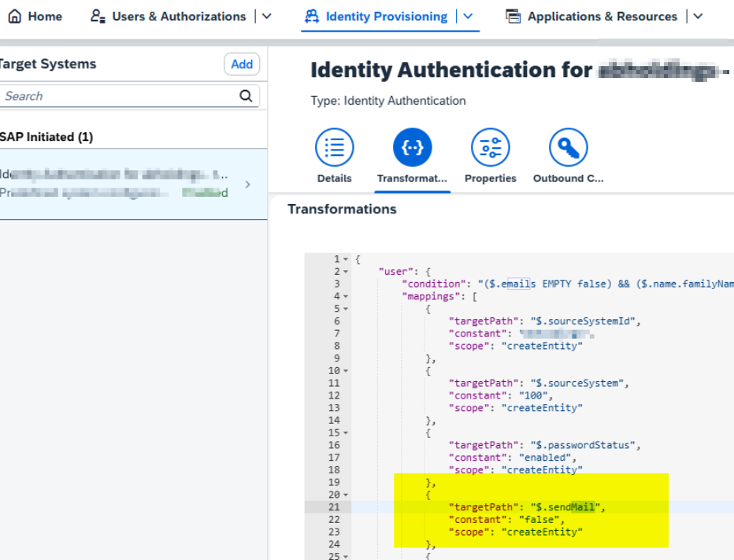Collapse code fold arrow on line 2
This screenshot has height=560, width=734.
click(346, 272)
